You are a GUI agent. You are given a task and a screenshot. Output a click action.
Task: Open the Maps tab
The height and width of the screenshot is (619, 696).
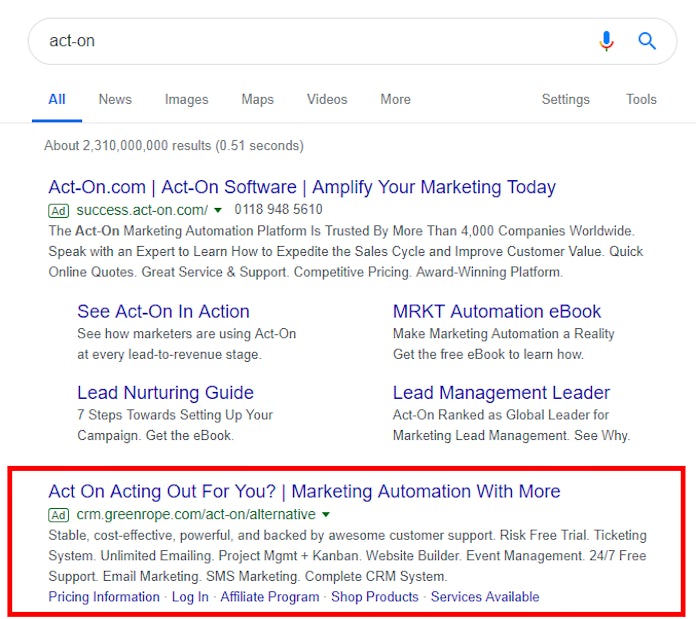(257, 99)
